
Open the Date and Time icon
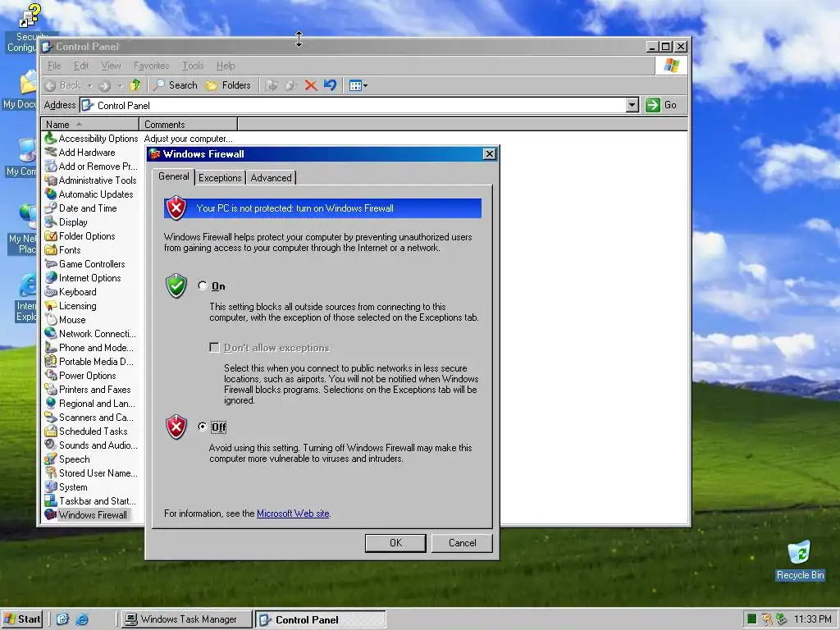pyautogui.click(x=50, y=208)
